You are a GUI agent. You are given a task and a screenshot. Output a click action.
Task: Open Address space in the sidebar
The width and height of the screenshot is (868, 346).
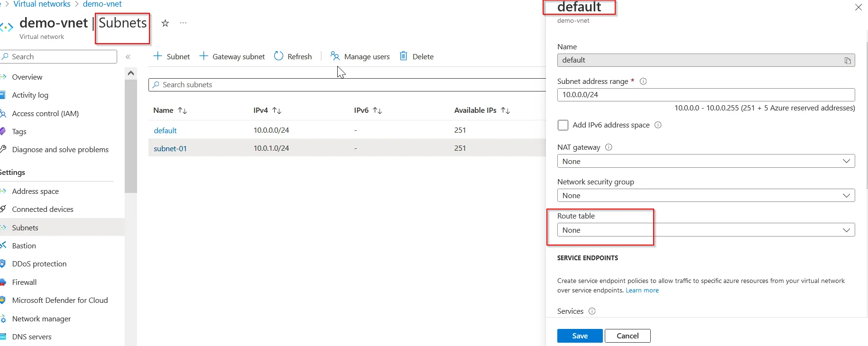pyautogui.click(x=36, y=191)
